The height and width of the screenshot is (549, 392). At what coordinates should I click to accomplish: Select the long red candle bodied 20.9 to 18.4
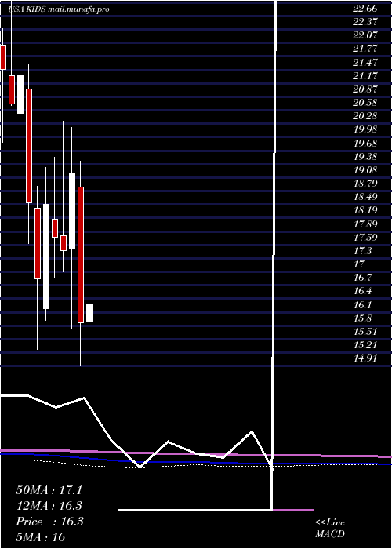click(29, 146)
